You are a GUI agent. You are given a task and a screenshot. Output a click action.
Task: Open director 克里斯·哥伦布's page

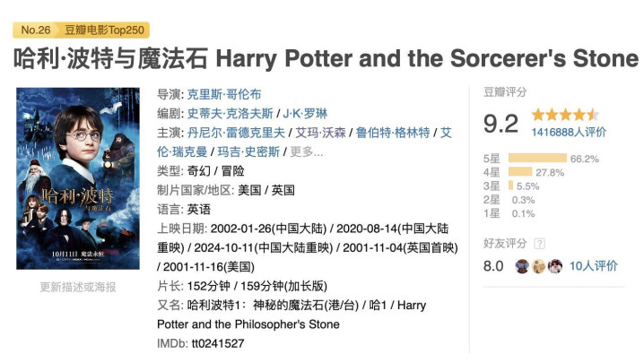[223, 94]
